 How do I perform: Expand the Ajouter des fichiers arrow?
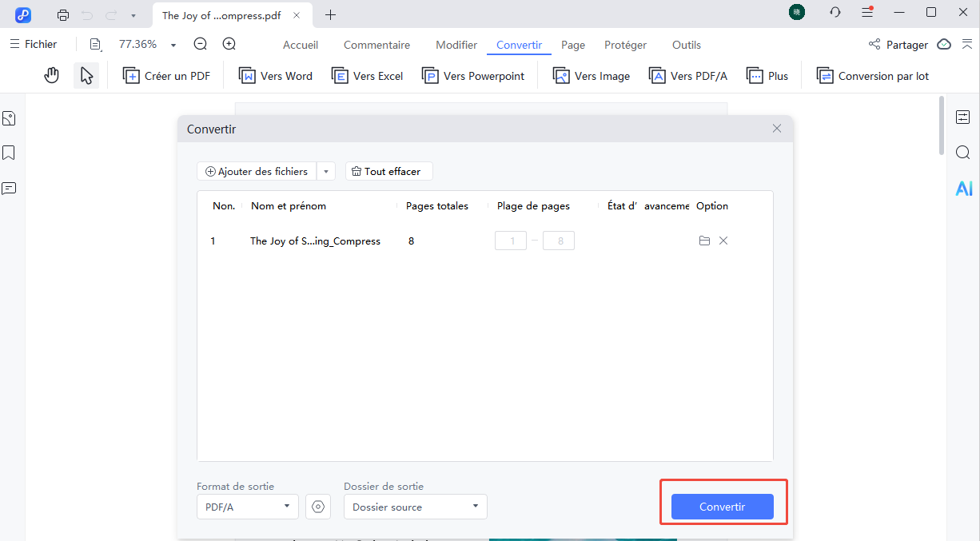point(326,171)
